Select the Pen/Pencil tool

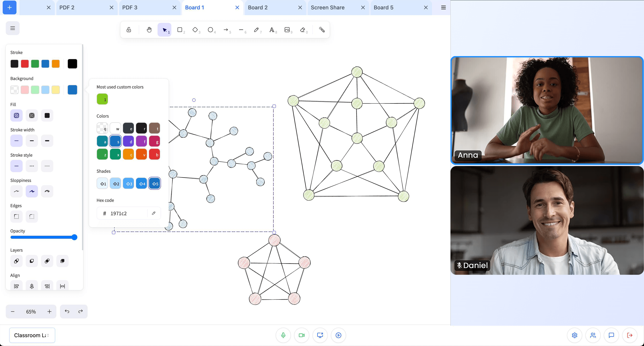[x=256, y=30]
